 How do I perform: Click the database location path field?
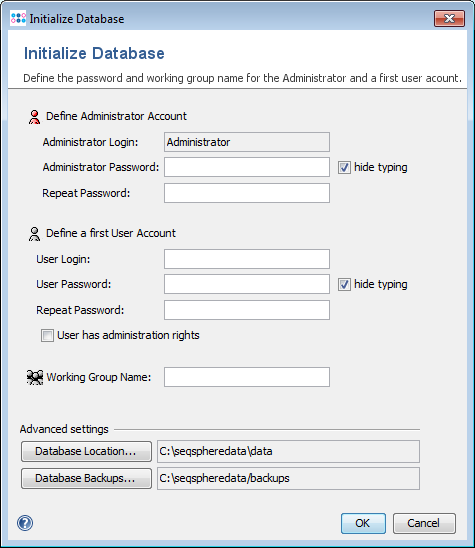click(288, 451)
